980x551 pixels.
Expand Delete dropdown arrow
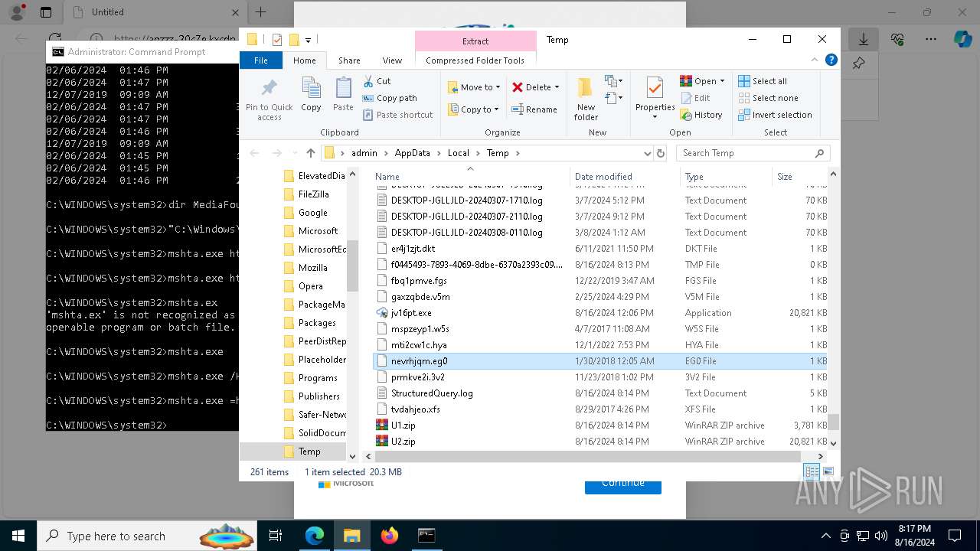click(557, 87)
